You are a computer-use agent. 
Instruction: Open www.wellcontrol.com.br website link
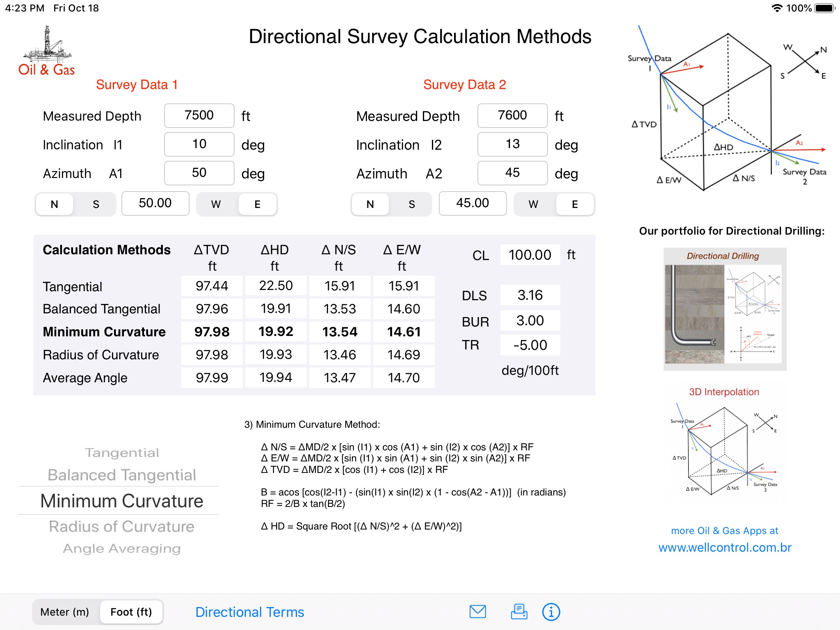point(724,548)
